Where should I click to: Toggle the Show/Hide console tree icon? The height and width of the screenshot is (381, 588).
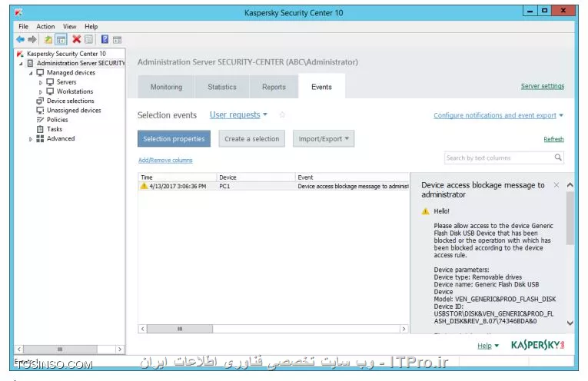(x=61, y=39)
